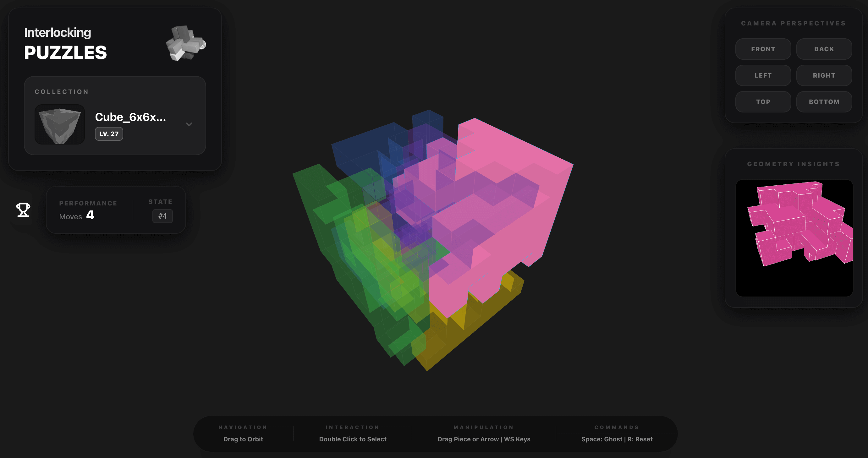Click the interlocking puzzle logo icon

[x=186, y=43]
